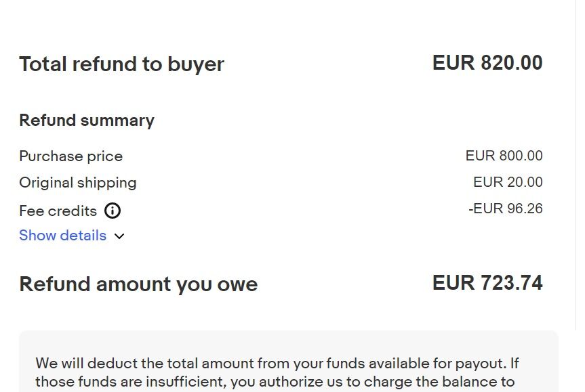Viewport: 585px width, 392px height.
Task: Select the -EUR 96.26 fee credit value
Action: [x=505, y=209]
